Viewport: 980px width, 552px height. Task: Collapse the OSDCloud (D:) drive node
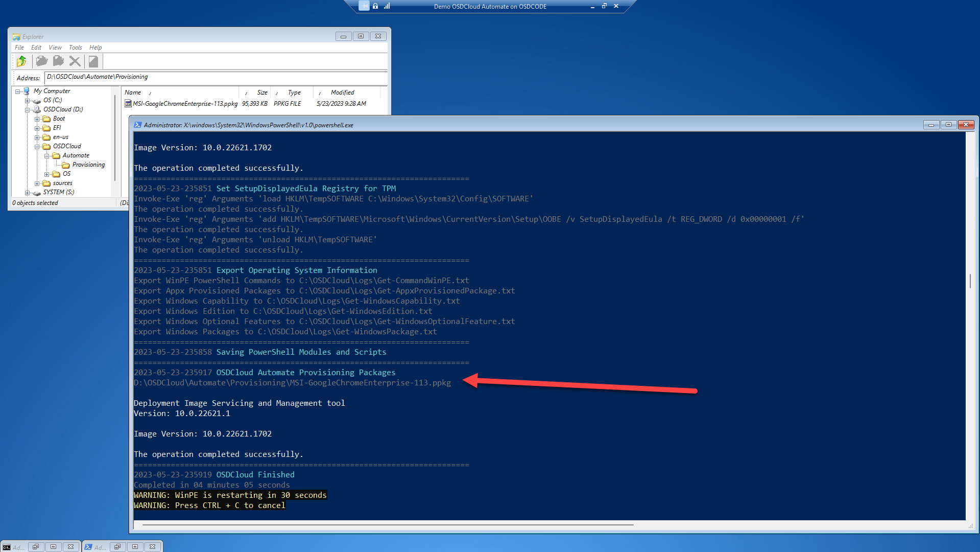click(x=27, y=110)
